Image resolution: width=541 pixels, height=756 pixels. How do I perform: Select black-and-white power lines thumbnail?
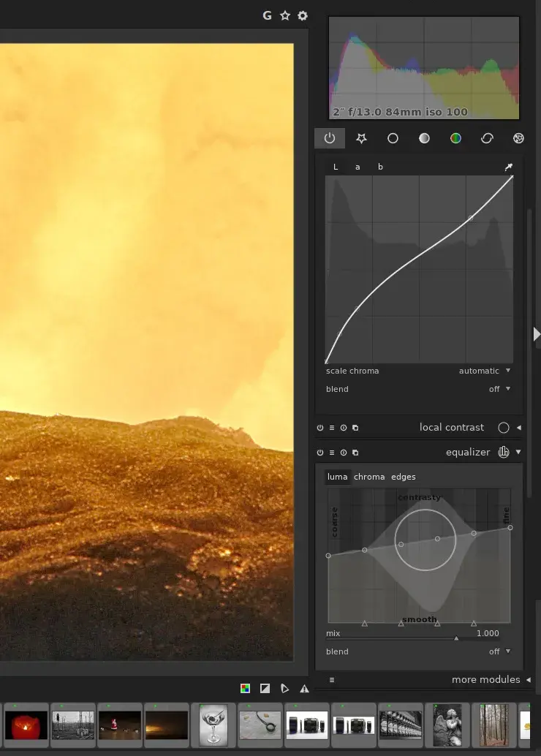point(73,725)
